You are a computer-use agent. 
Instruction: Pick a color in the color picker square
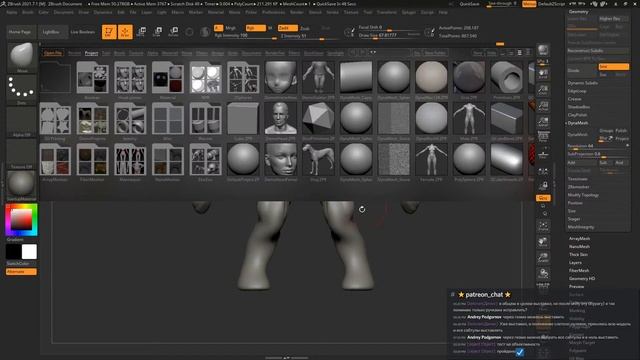(21, 220)
